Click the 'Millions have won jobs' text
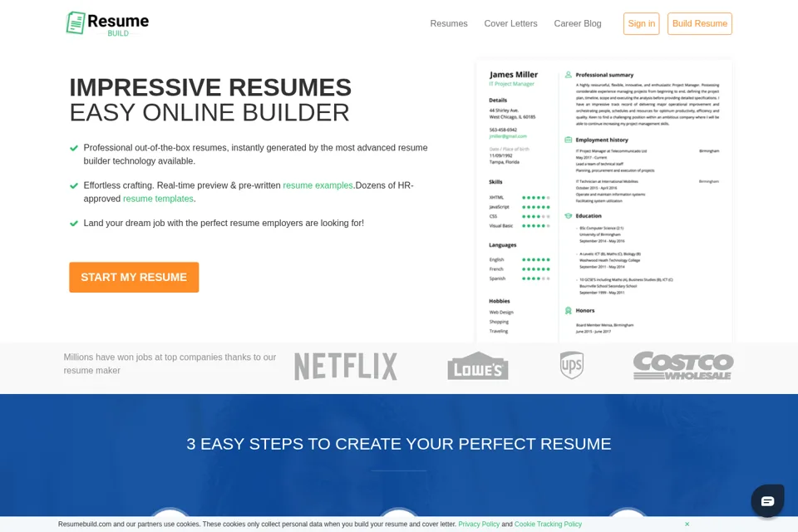The width and height of the screenshot is (798, 532). coord(170,363)
